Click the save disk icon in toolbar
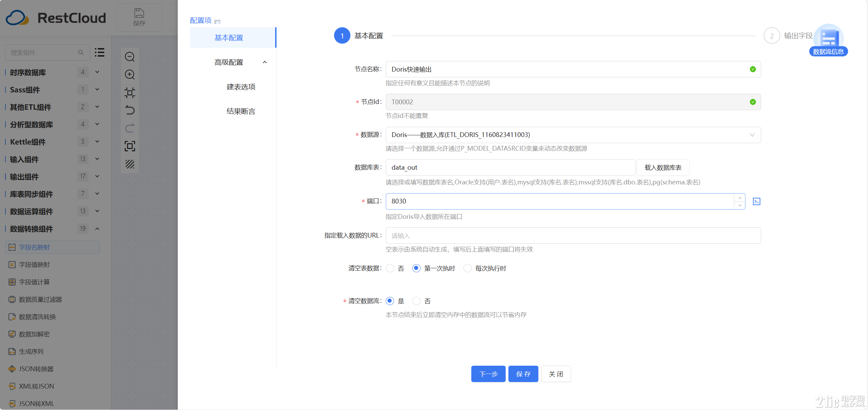Image resolution: width=868 pixels, height=410 pixels. [139, 13]
